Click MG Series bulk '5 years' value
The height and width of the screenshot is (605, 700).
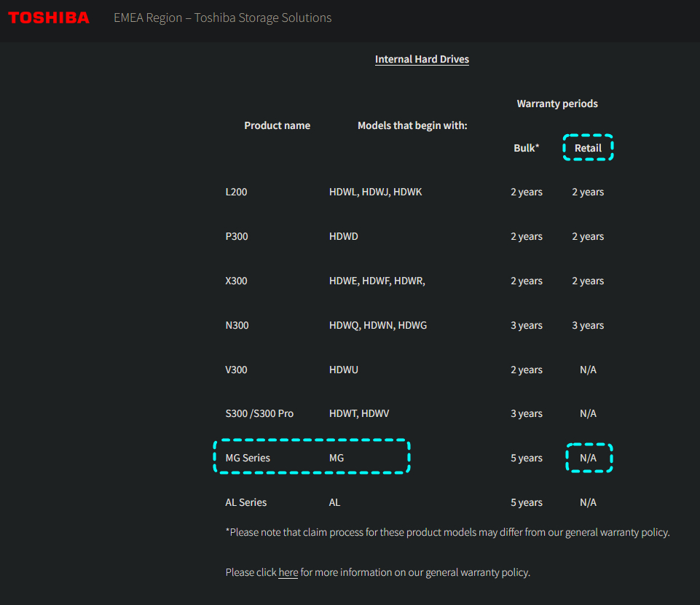527,458
